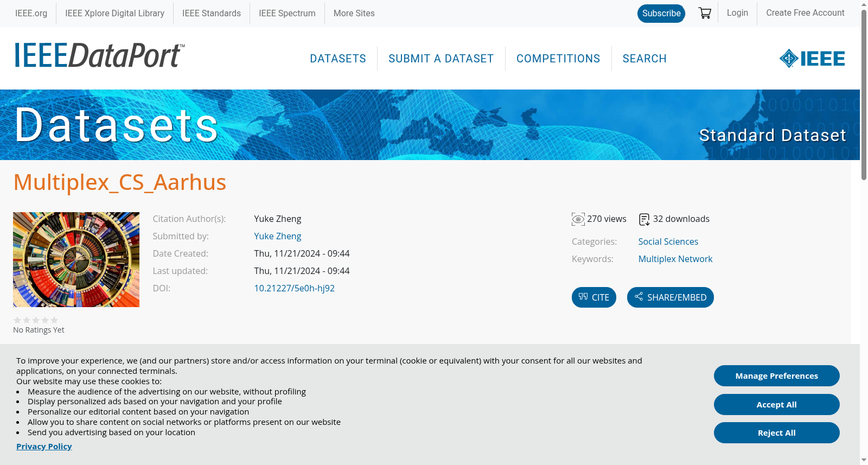Click the Multiplex_CS_Aarhus title
This screenshot has height=465, width=868.
pos(120,182)
